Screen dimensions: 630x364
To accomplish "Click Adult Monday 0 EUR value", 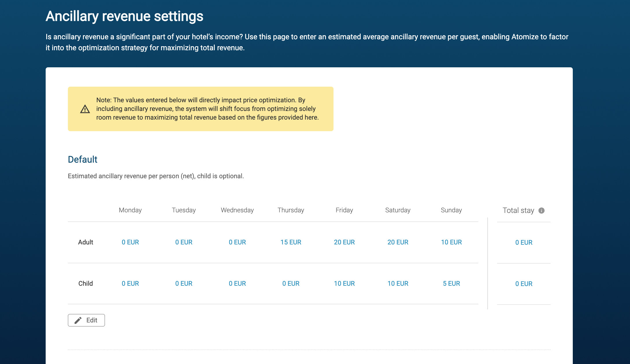I will coord(130,242).
